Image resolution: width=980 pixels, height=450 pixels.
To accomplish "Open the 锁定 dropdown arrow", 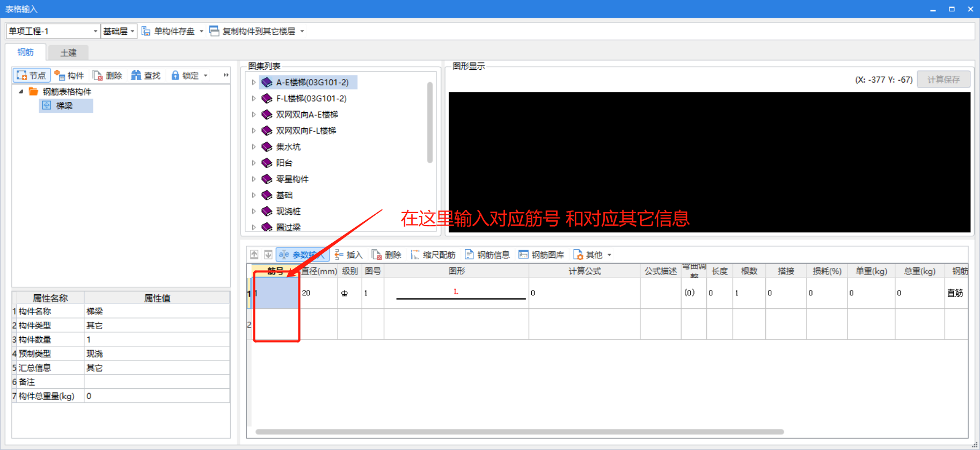I will point(206,76).
